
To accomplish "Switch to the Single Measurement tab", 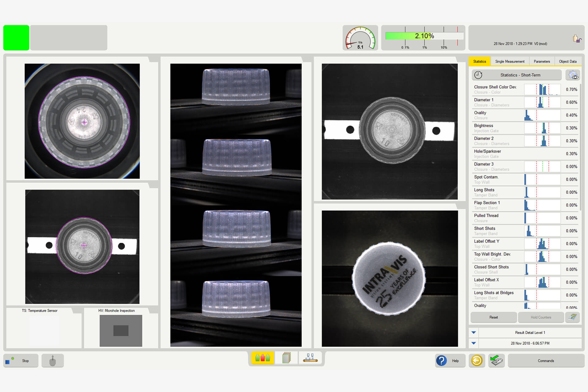I will (x=510, y=61).
